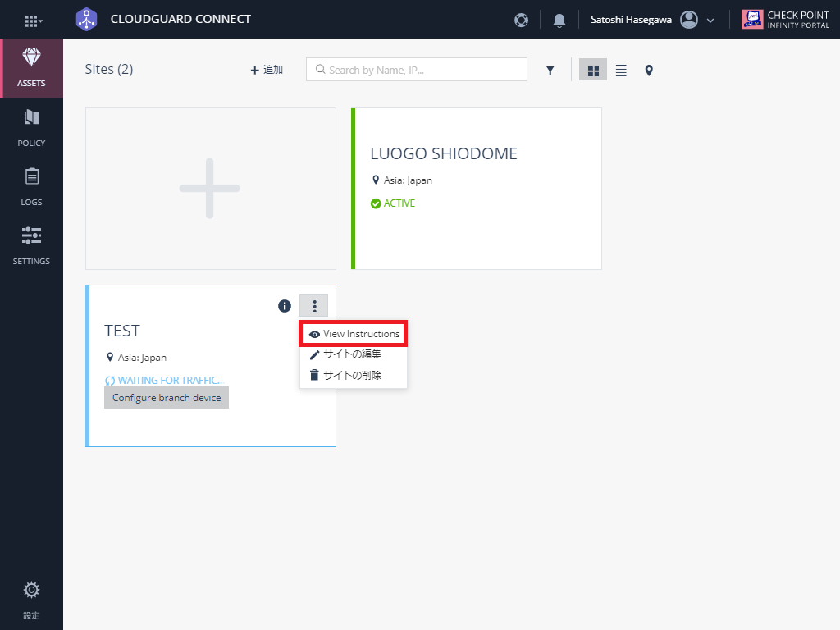The height and width of the screenshot is (630, 840).
Task: Click the ACTIVE status on LUOGO SHIODOME
Action: (x=393, y=203)
